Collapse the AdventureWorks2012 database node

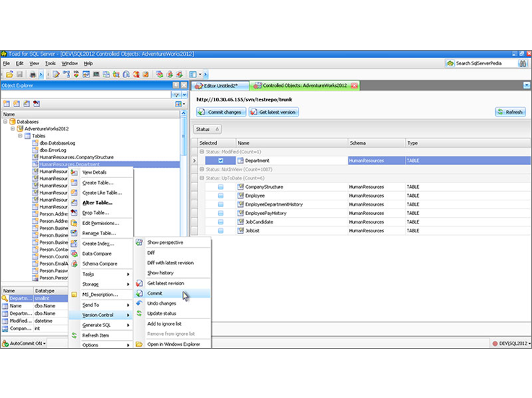(x=12, y=128)
